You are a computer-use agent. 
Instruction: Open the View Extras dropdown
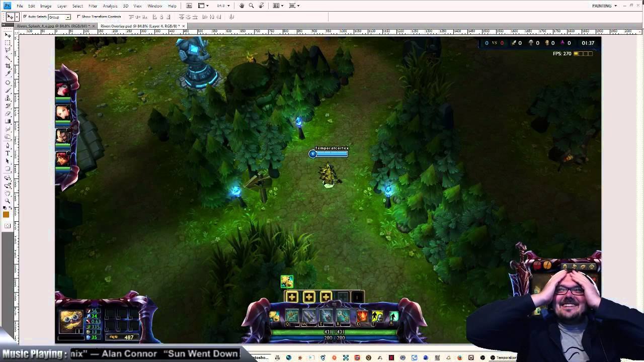(x=203, y=6)
